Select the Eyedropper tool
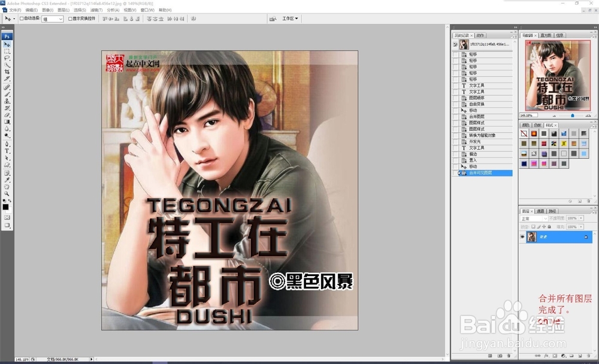Image resolution: width=599 pixels, height=364 pixels. point(7,180)
